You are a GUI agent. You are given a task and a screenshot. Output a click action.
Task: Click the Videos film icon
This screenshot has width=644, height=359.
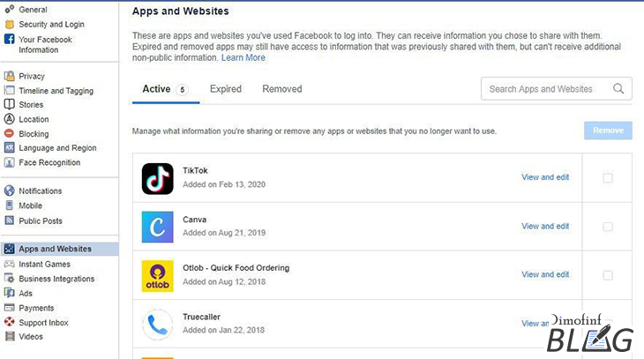tap(9, 336)
